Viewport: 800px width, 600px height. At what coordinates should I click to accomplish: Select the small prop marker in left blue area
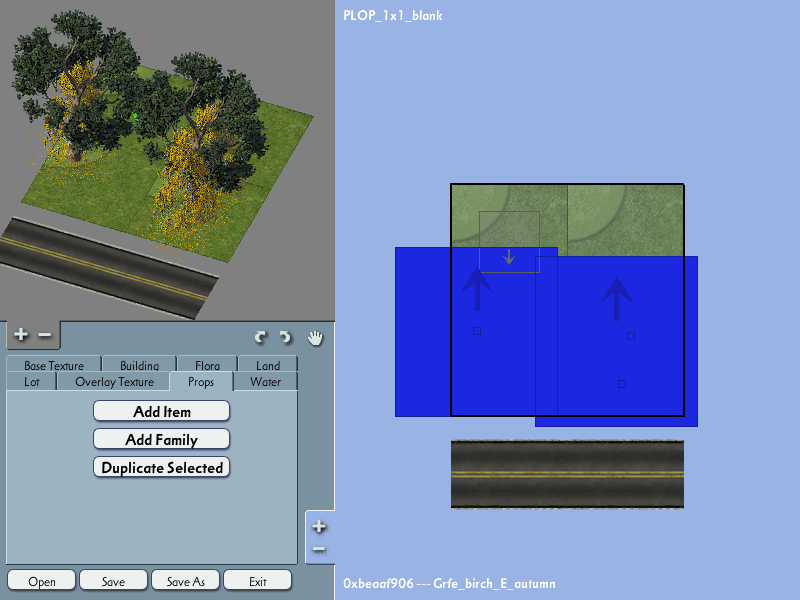pos(477,331)
